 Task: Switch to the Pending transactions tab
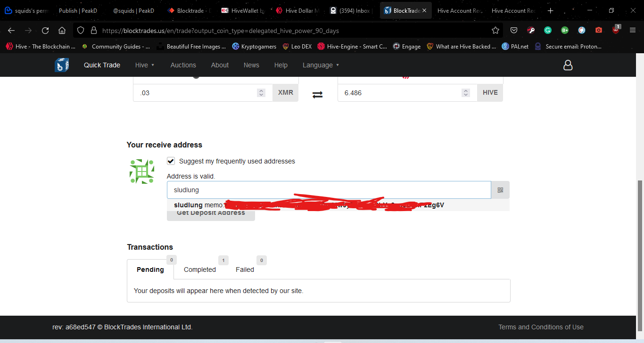click(150, 269)
